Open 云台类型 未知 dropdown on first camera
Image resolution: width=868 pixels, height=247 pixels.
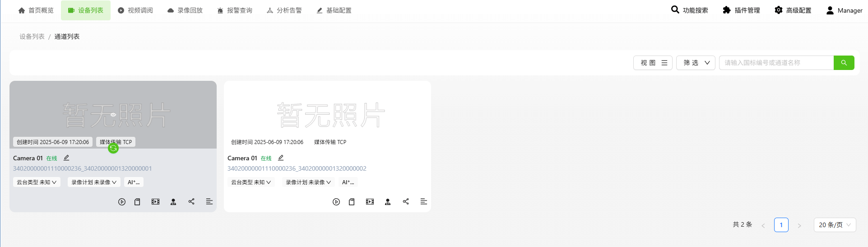click(x=37, y=182)
